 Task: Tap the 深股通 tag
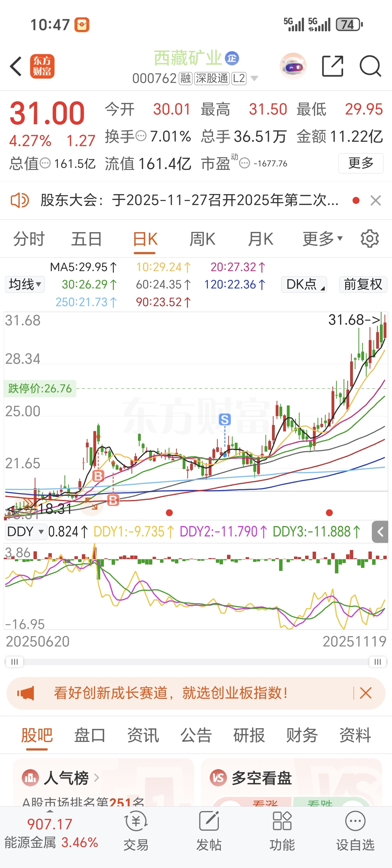[212, 78]
